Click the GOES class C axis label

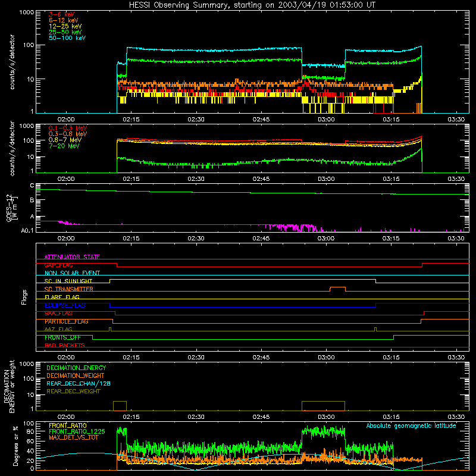tap(32, 186)
